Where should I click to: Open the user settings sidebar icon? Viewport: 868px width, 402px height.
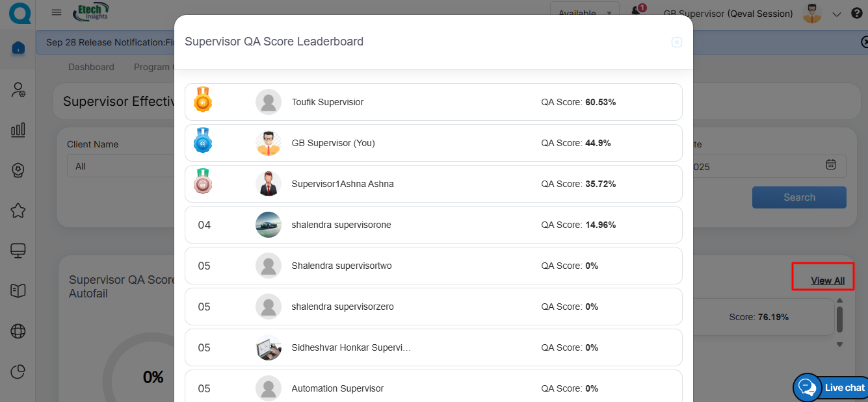[18, 90]
